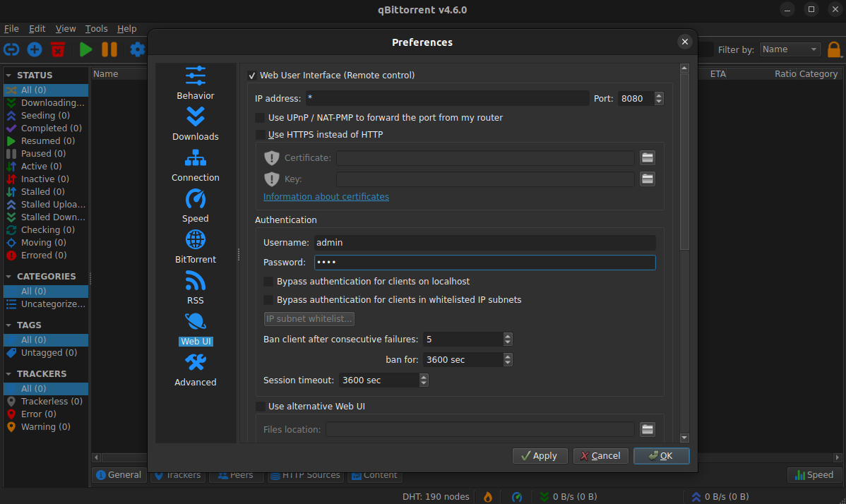
Task: Enable Use HTTPS instead of HTTP
Action: pos(260,134)
